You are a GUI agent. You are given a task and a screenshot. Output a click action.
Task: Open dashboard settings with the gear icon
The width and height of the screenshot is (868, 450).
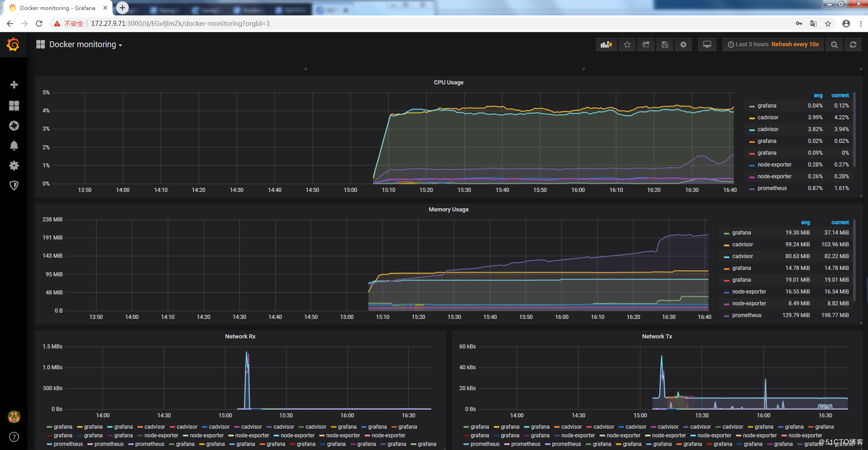pos(683,44)
